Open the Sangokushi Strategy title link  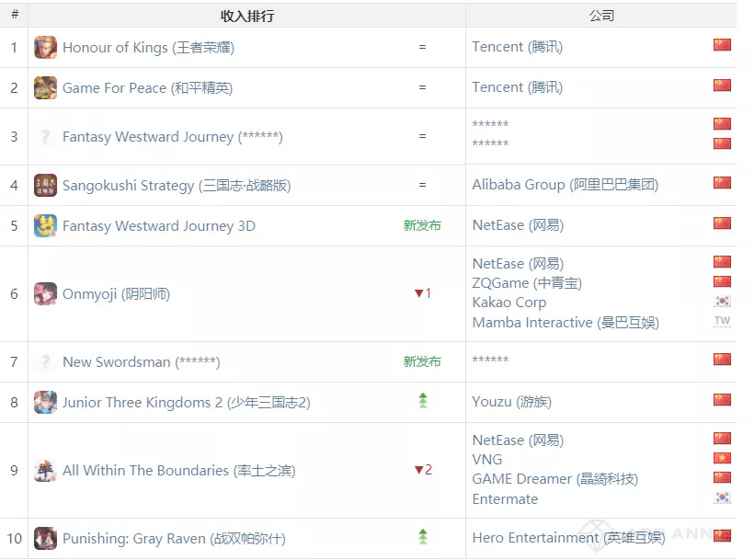(177, 186)
